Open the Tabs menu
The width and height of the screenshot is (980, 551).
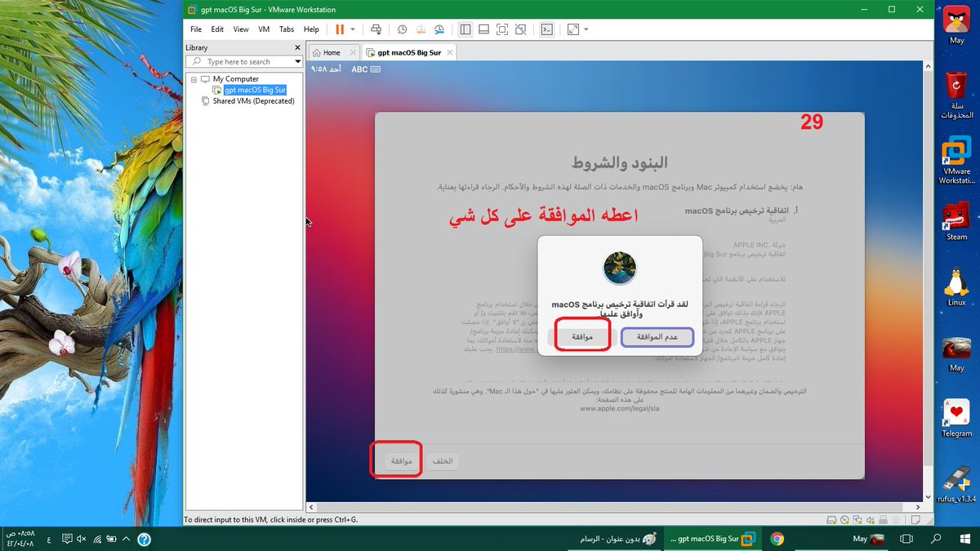(287, 29)
